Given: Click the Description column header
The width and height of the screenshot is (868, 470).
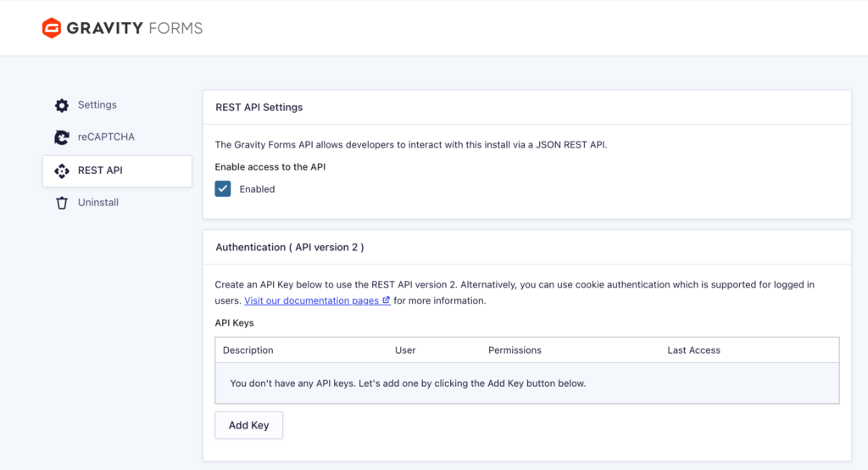Looking at the screenshot, I should click(x=248, y=350).
